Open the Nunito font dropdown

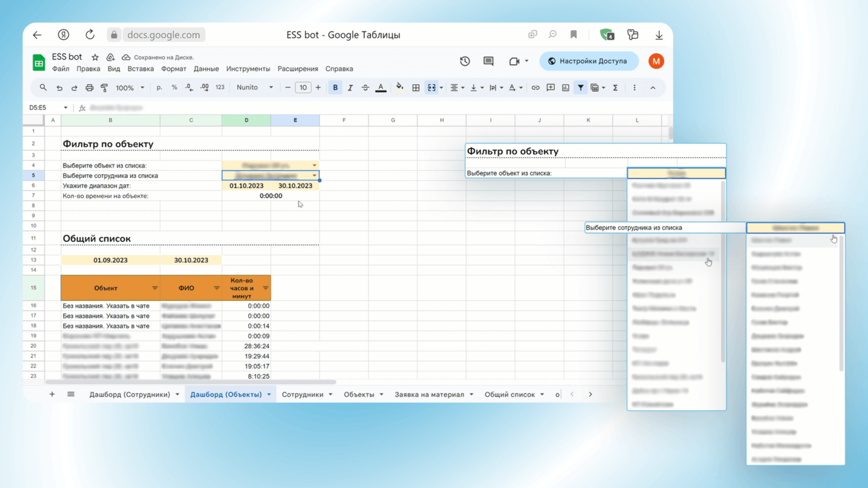tap(255, 88)
